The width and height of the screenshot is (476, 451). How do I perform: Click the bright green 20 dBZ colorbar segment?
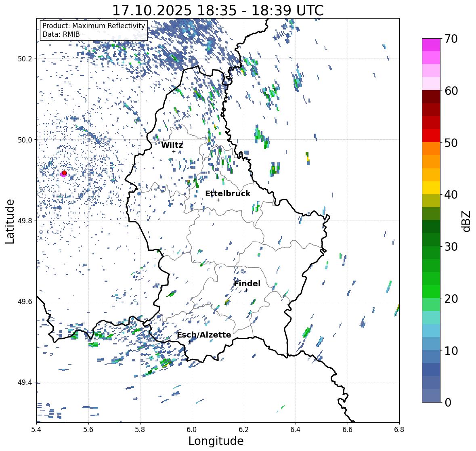tap(431, 292)
